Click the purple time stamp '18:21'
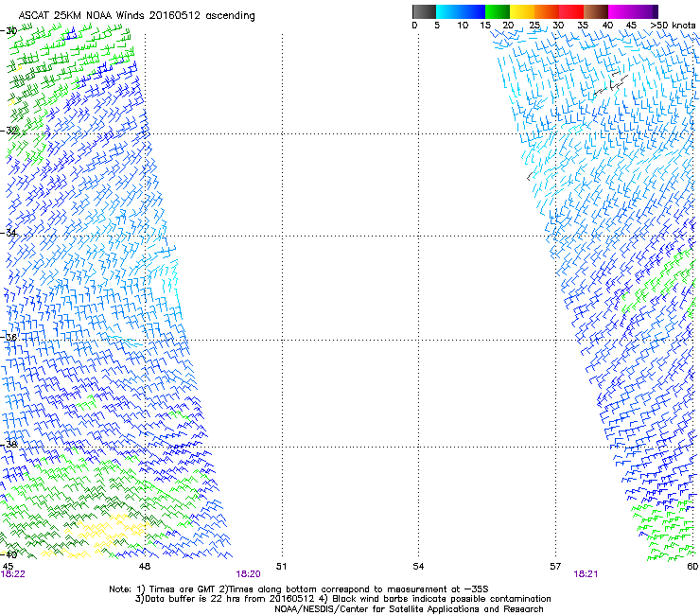The width and height of the screenshot is (700, 615). [x=586, y=574]
